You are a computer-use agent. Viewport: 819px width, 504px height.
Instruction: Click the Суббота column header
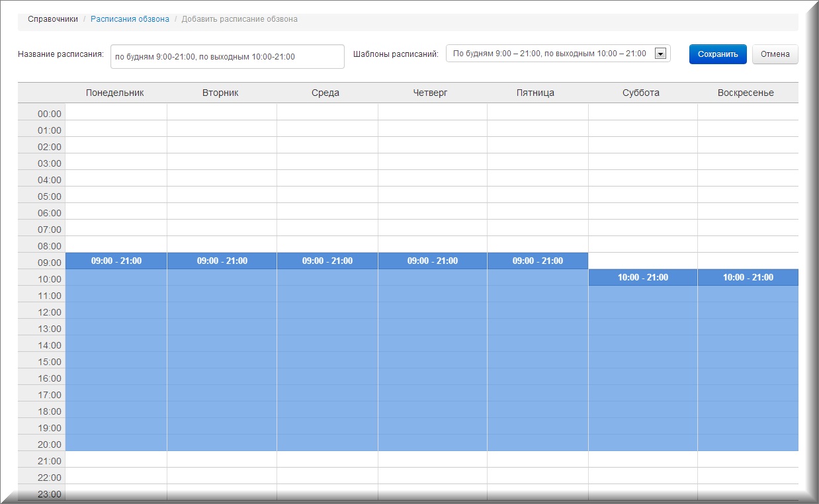pyautogui.click(x=641, y=93)
